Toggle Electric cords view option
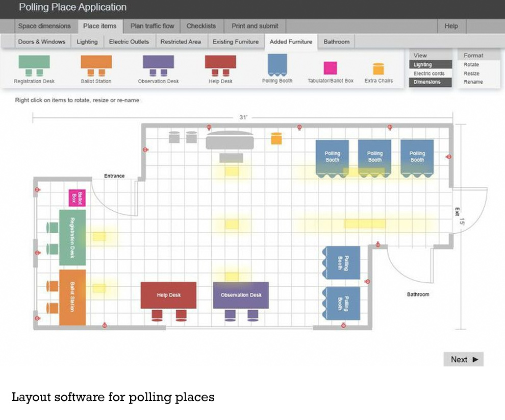This screenshot has width=505, height=420. pos(428,73)
